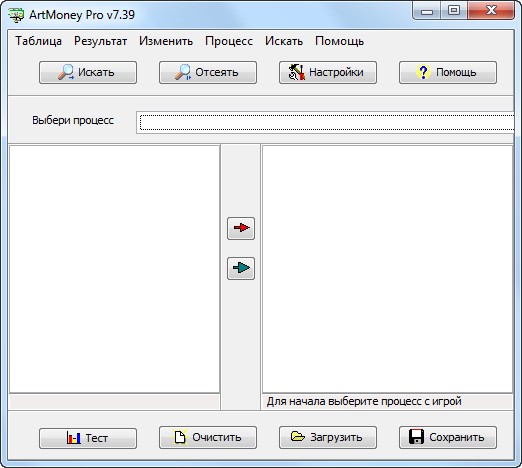The width and height of the screenshot is (522, 468).
Task: Clear the table with Очистить
Action: point(208,437)
